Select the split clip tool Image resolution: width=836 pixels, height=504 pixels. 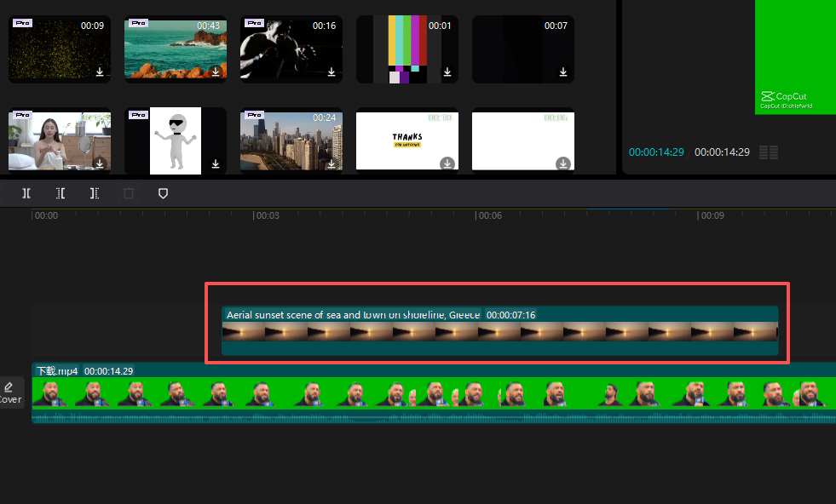[x=26, y=193]
